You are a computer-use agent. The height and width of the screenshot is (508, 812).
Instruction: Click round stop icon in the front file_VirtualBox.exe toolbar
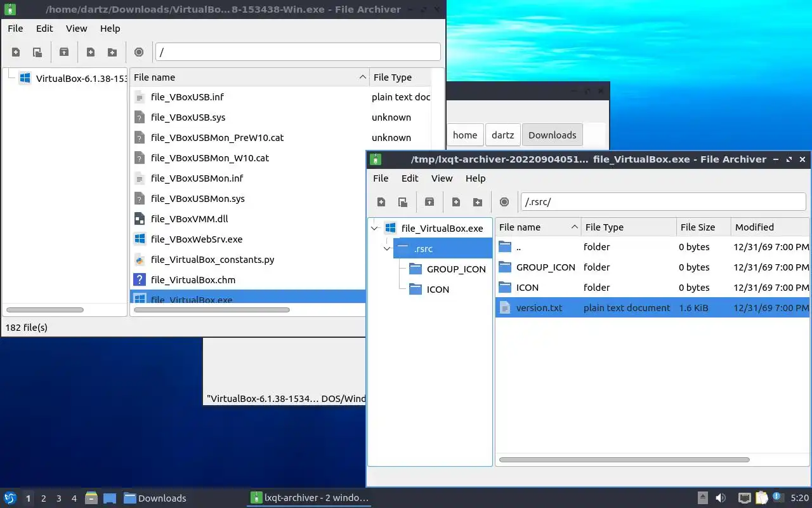[504, 202]
